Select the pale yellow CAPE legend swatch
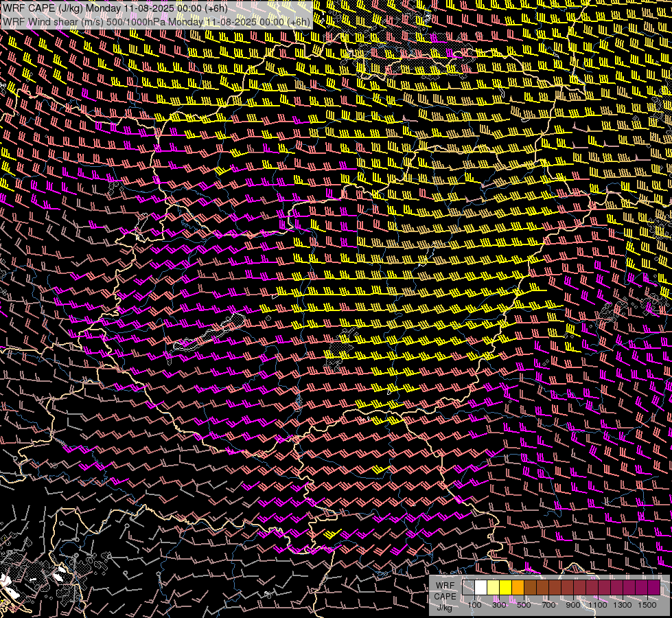Screen dimensions: 672x618 coord(494,588)
